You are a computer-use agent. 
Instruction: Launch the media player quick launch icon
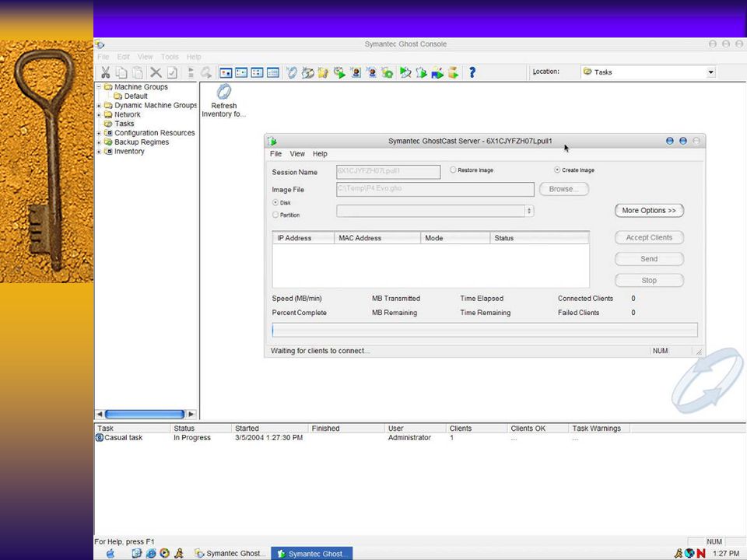pyautogui.click(x=164, y=553)
